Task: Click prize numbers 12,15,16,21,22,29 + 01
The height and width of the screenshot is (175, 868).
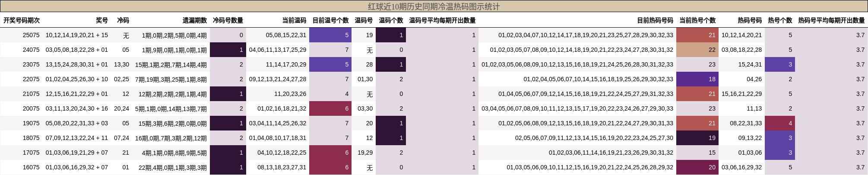Action: pyautogui.click(x=77, y=94)
